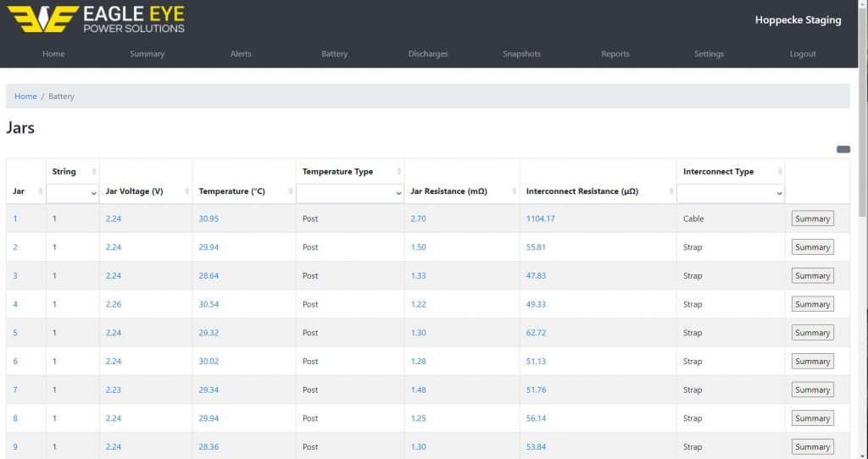Click the 2.26 jar voltage value
This screenshot has width=868, height=459.
pyautogui.click(x=114, y=304)
